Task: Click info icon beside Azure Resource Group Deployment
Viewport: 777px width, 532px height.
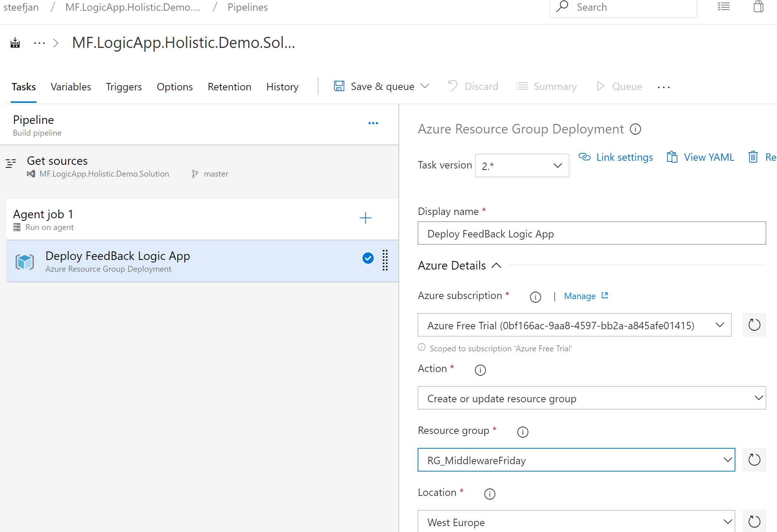Action: tap(635, 129)
